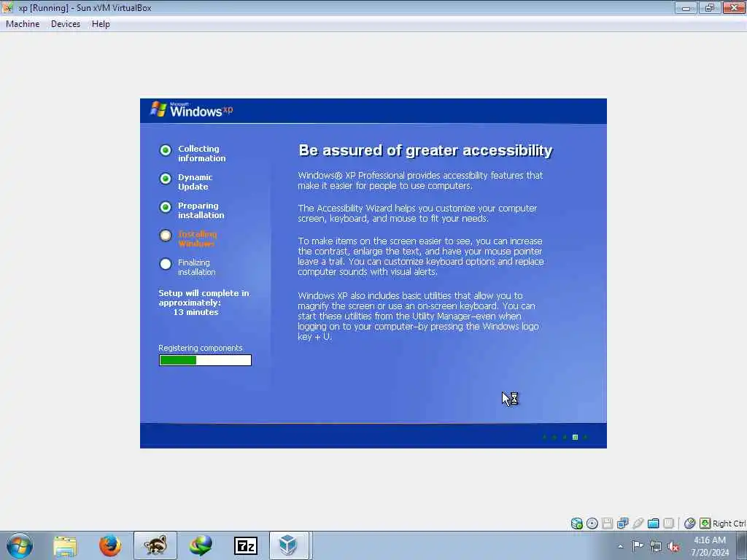Image resolution: width=747 pixels, height=560 pixels.
Task: Click the Dynamic Update step indicator
Action: (x=166, y=179)
